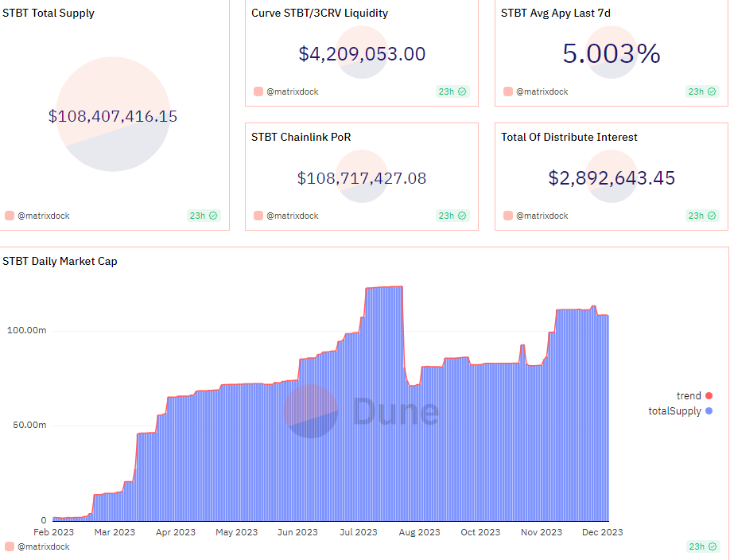Click refresh checkmark icon in STBT Total Supply card

[213, 216]
